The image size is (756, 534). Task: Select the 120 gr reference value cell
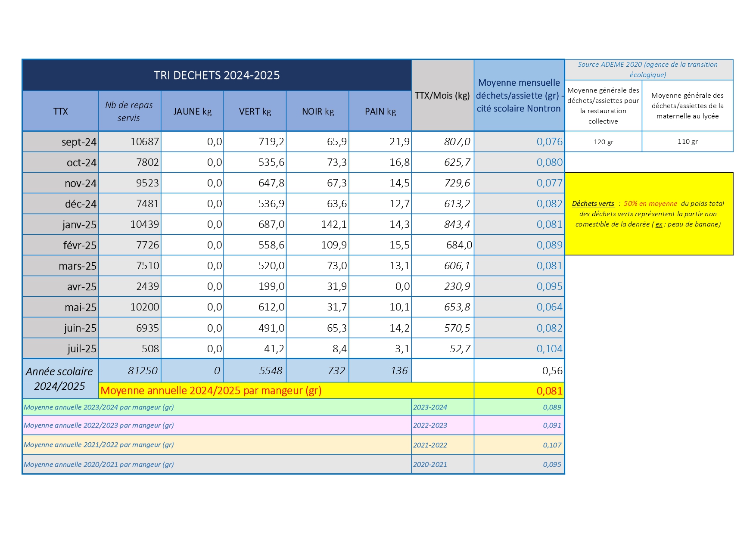603,142
